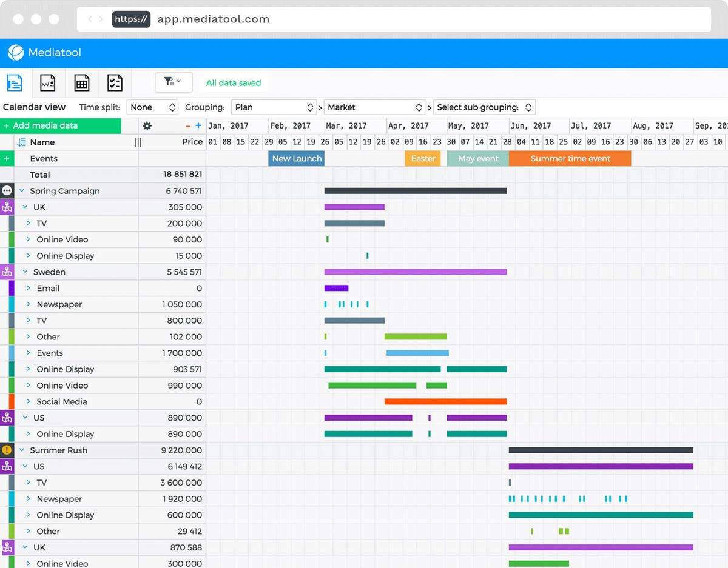Zoom in using the plus control above the grid

tap(198, 125)
